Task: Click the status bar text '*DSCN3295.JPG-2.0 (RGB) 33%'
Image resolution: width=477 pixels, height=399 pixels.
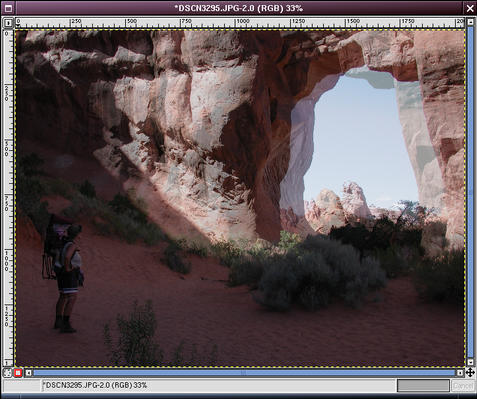Action: coord(95,385)
